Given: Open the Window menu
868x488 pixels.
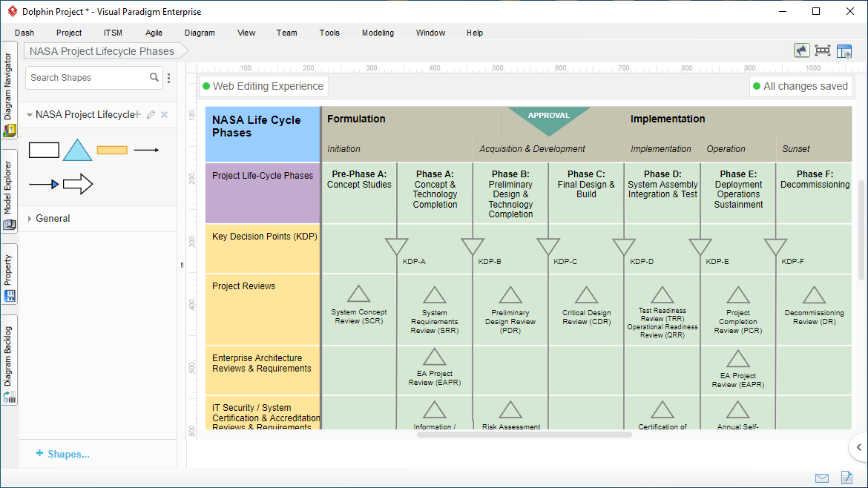Looking at the screenshot, I should [x=431, y=33].
